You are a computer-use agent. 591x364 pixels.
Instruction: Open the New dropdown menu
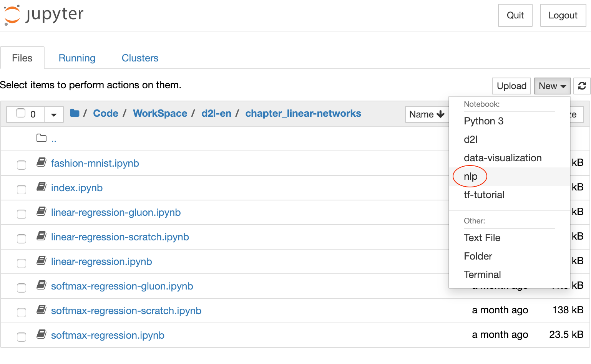click(x=552, y=86)
